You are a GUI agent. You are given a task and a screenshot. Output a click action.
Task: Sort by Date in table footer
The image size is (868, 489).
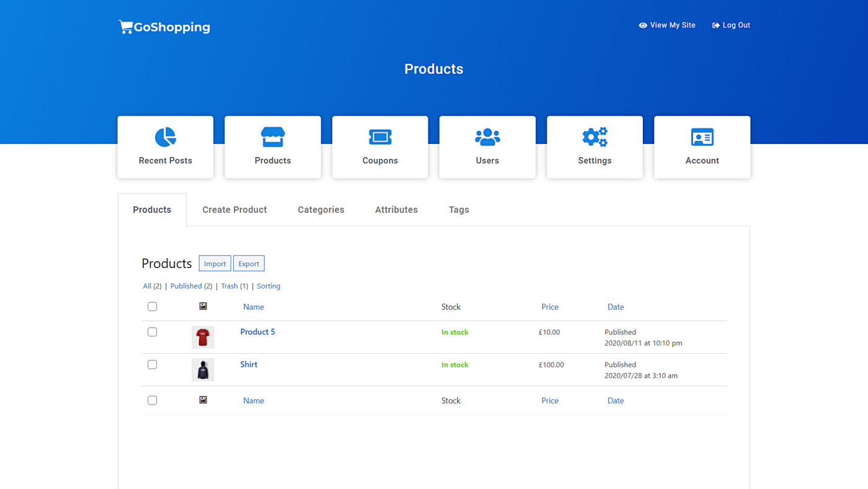tap(616, 400)
